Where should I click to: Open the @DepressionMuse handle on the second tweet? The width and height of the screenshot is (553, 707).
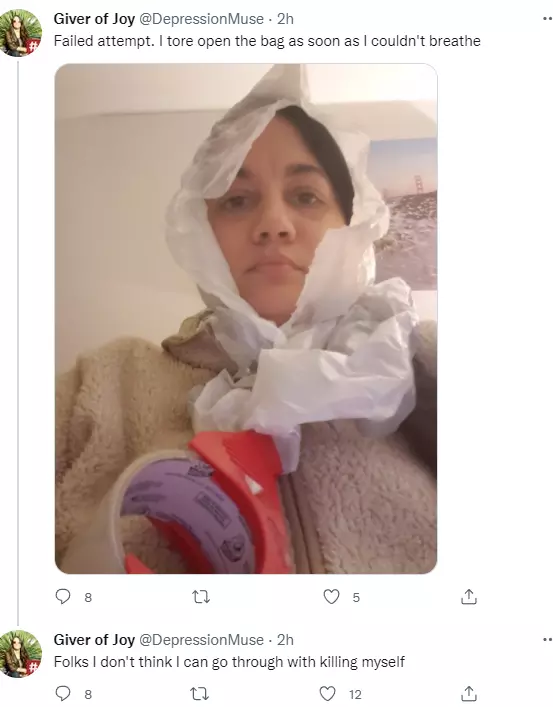(201, 640)
